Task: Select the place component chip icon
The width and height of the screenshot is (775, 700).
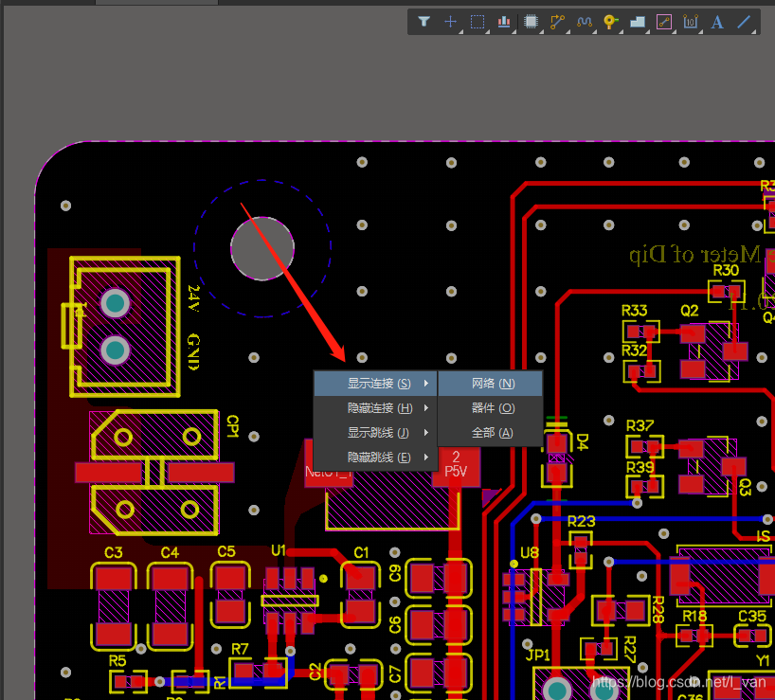Action: [x=531, y=21]
